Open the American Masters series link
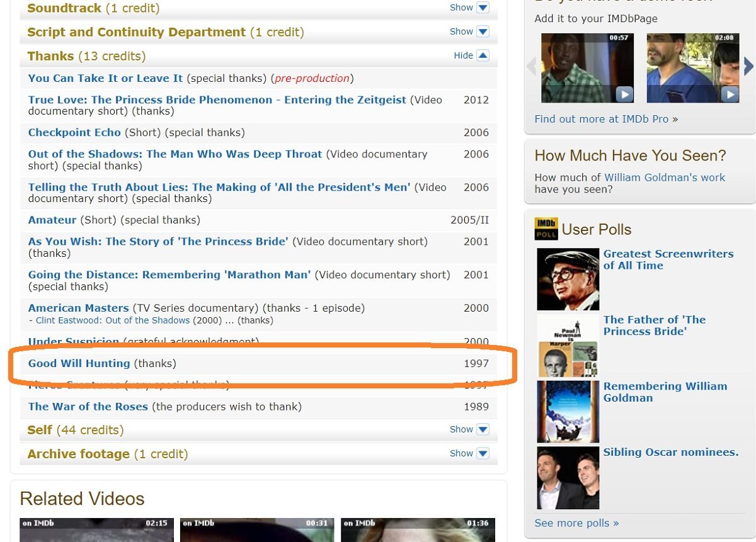This screenshot has width=756, height=542. [x=79, y=308]
